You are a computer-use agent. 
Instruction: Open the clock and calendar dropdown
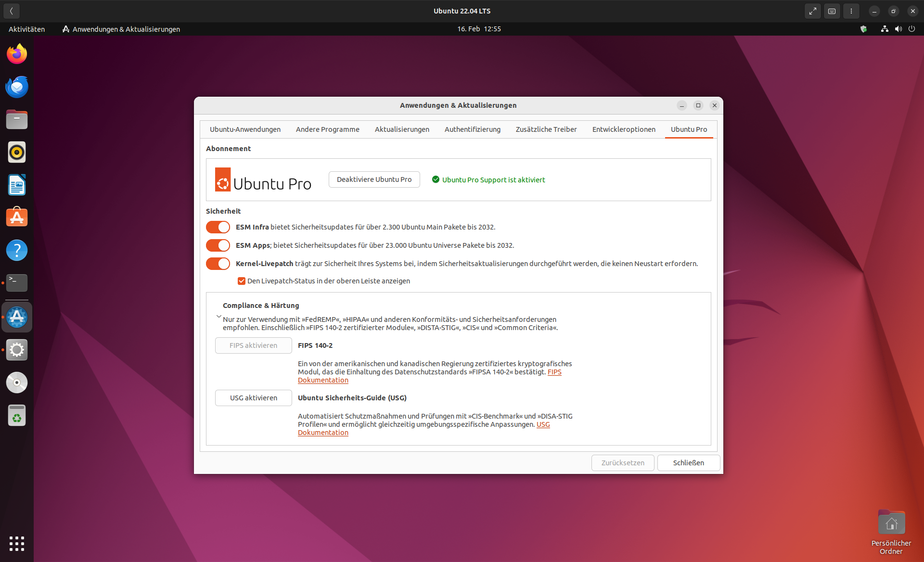(x=479, y=29)
